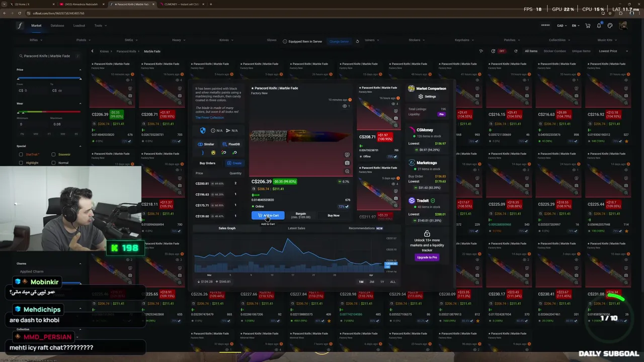
Task: Click the Market Comparison Settings gear
Action: coord(427,97)
